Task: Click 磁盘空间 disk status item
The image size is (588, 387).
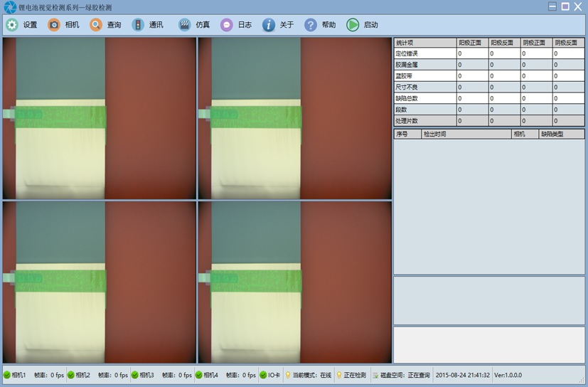Action: coord(400,375)
